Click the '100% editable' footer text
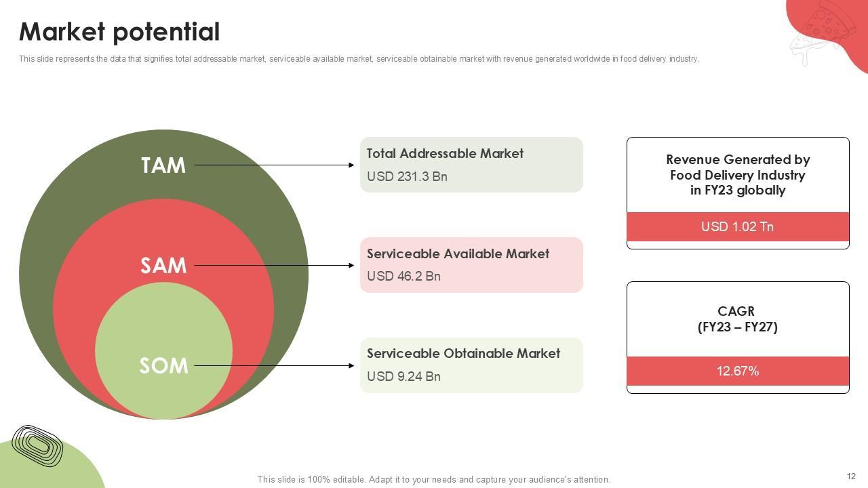 pos(433,479)
